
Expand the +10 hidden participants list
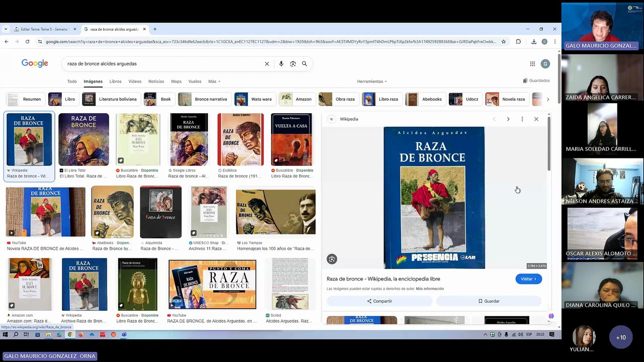coord(621,337)
